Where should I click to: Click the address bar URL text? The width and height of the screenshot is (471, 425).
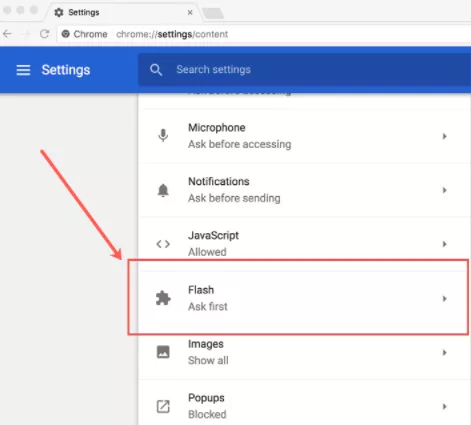(172, 34)
